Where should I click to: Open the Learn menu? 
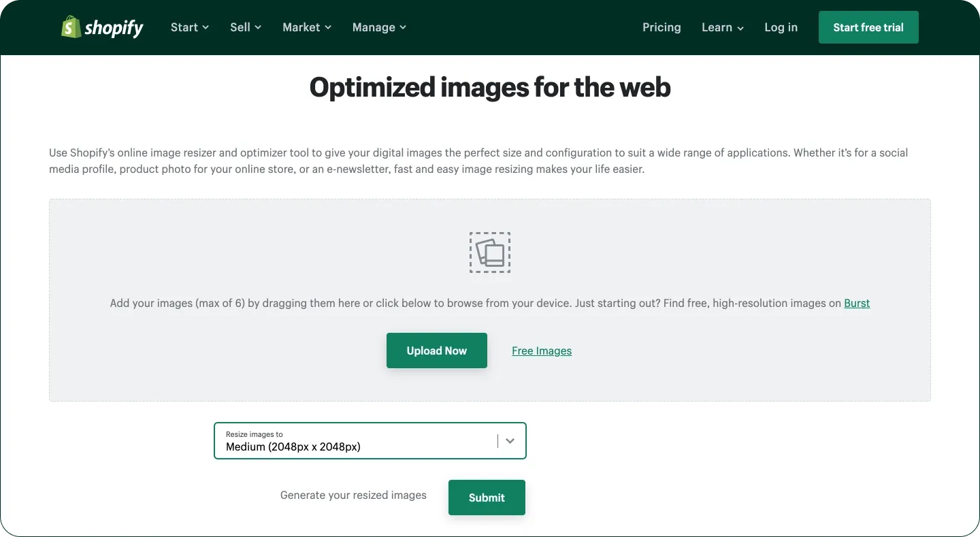(717, 27)
